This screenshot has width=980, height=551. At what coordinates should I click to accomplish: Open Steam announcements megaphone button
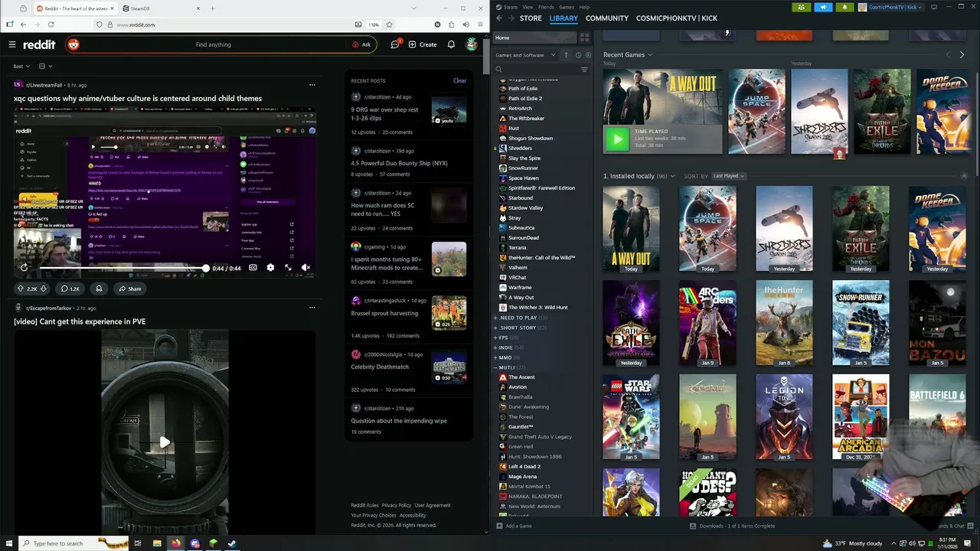(x=824, y=7)
